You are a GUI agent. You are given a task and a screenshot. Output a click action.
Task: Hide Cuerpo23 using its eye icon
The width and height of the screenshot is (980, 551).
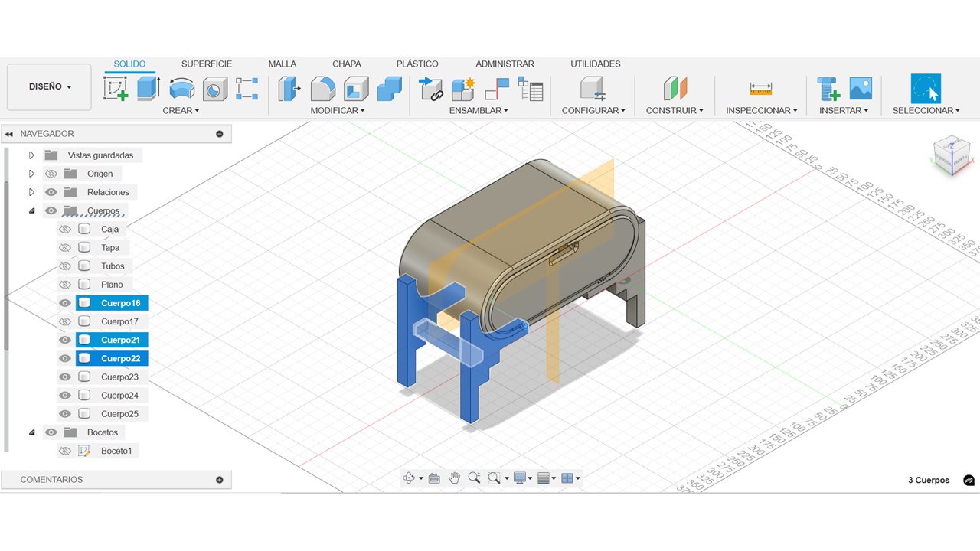coord(65,377)
